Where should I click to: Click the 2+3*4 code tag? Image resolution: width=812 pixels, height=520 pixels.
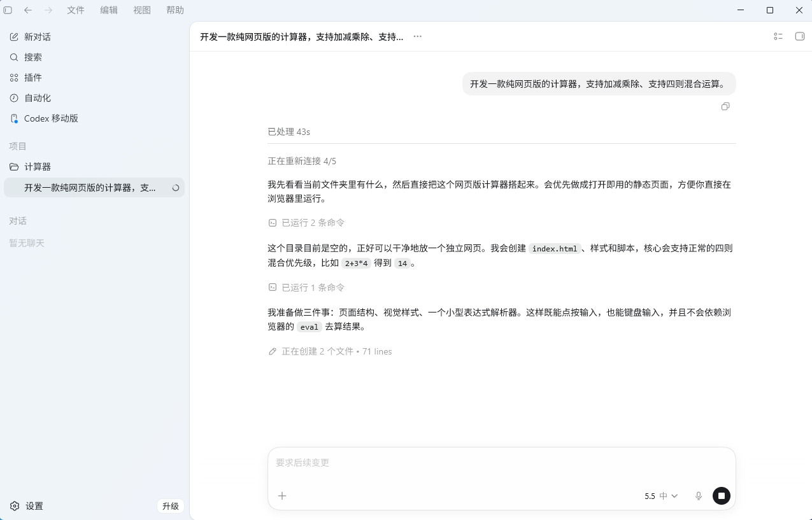[x=357, y=264]
